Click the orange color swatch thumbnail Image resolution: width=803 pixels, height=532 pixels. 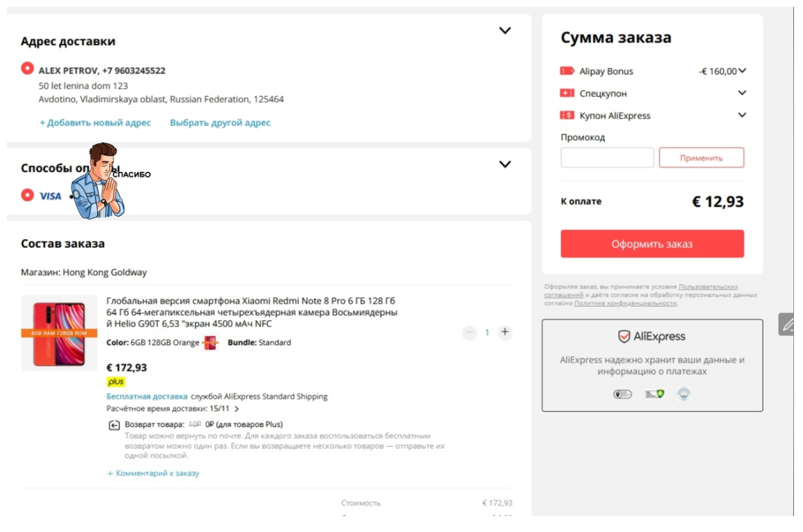point(211,343)
